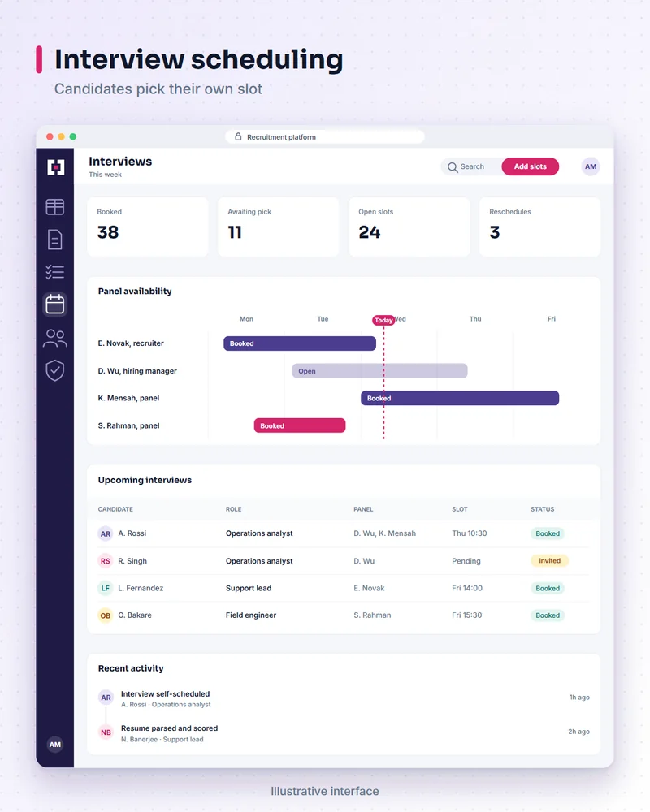
Task: Sort by ROLE column header
Action: click(x=234, y=509)
